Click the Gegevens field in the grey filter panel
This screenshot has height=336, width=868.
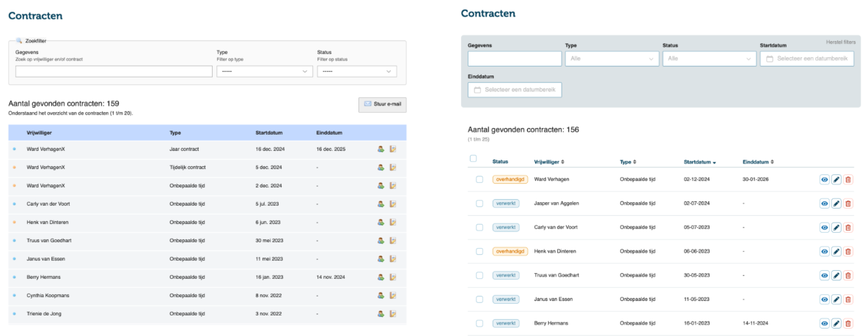point(515,59)
